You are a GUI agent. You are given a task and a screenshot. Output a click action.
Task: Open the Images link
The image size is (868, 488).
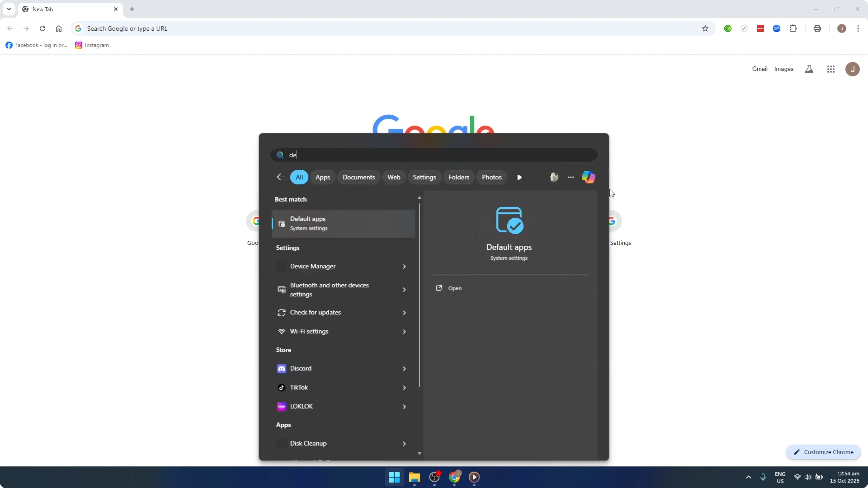pos(783,69)
